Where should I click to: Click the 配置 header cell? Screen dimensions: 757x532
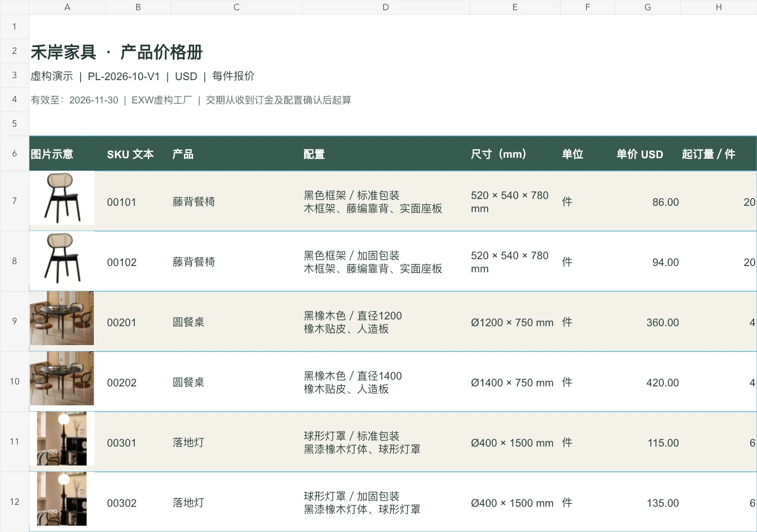[x=386, y=154]
